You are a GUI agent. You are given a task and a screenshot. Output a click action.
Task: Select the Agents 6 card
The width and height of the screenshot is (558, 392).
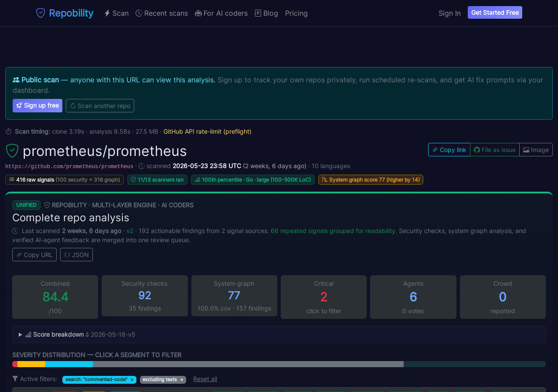413,297
